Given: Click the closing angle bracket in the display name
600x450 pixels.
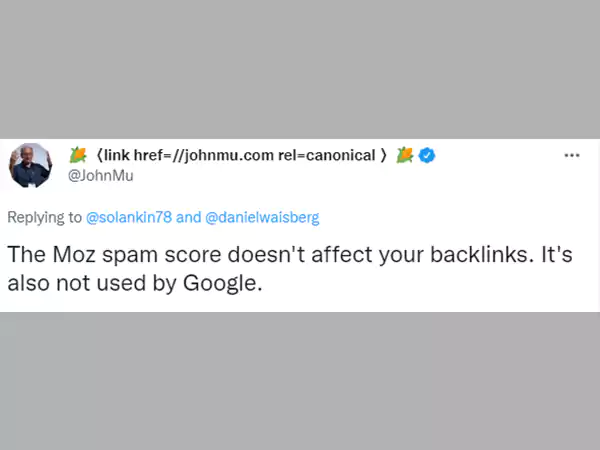Looking at the screenshot, I should 385,155.
